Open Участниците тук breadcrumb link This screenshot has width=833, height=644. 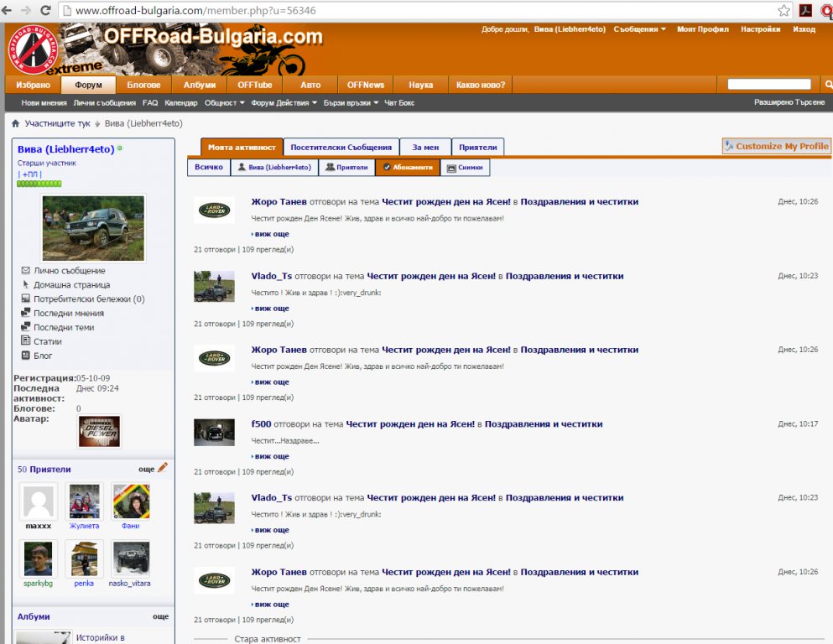point(57,124)
